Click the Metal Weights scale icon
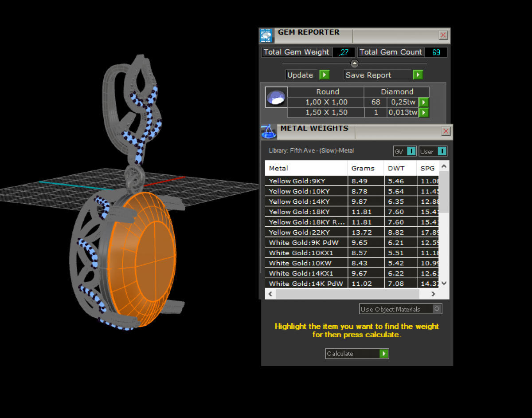 [x=268, y=132]
